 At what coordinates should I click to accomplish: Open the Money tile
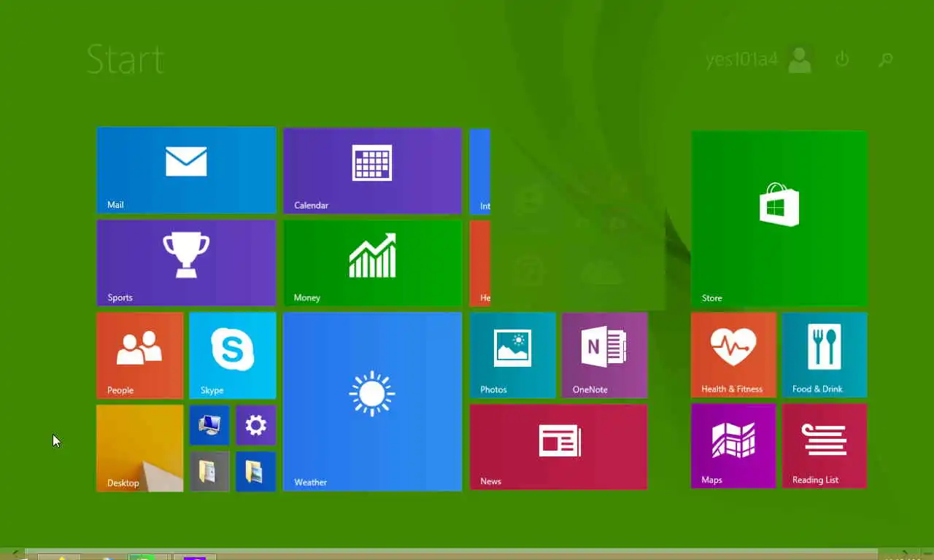[x=372, y=262]
